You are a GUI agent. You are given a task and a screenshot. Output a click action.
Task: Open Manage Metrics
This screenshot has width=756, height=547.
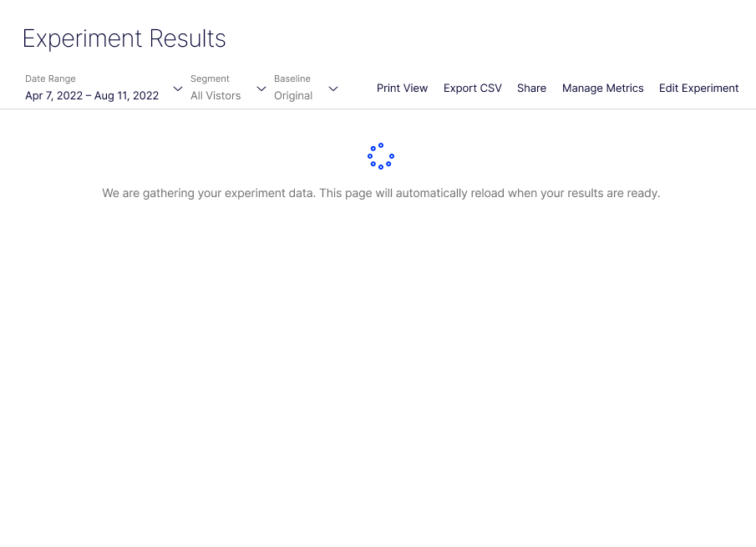click(602, 89)
